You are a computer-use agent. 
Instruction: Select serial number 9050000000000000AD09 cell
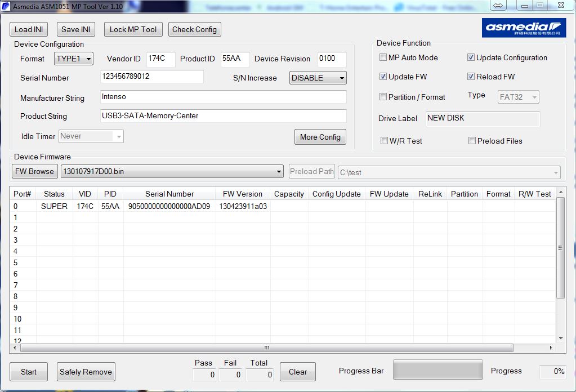click(169, 206)
